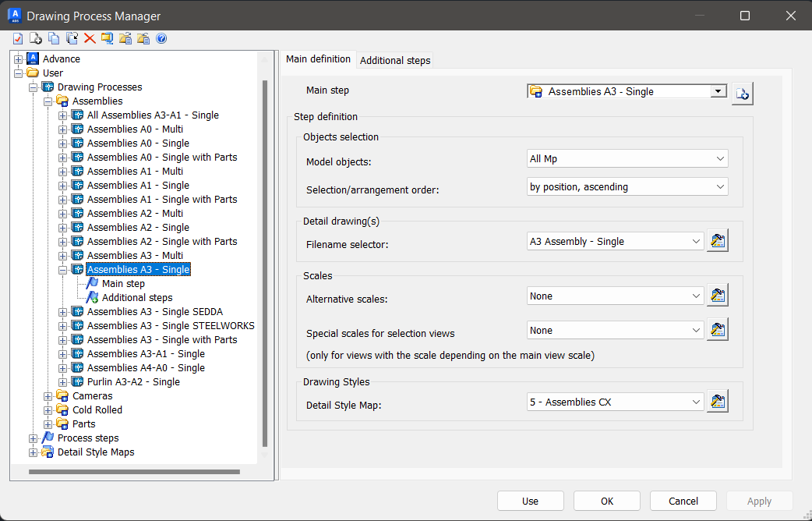This screenshot has width=812, height=521.
Task: Click the Use checkmark document toolbar icon
Action: [18, 38]
